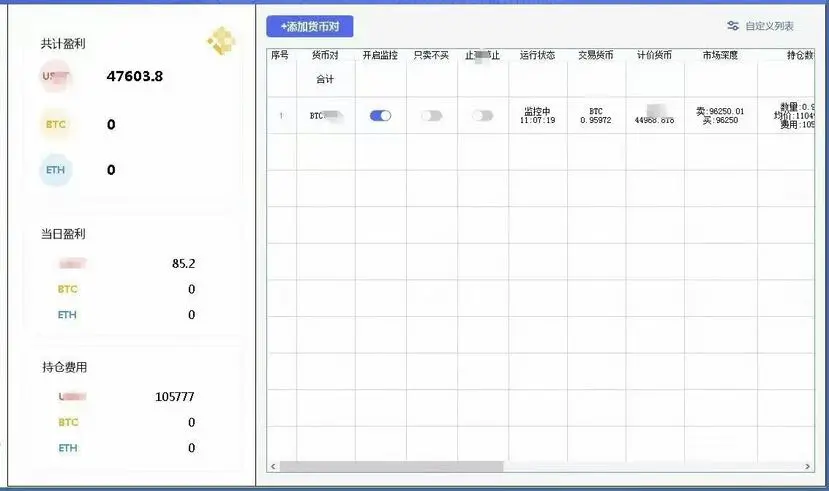Click the 计价货币 column header
This screenshot has width=829, height=491.
pos(655,55)
